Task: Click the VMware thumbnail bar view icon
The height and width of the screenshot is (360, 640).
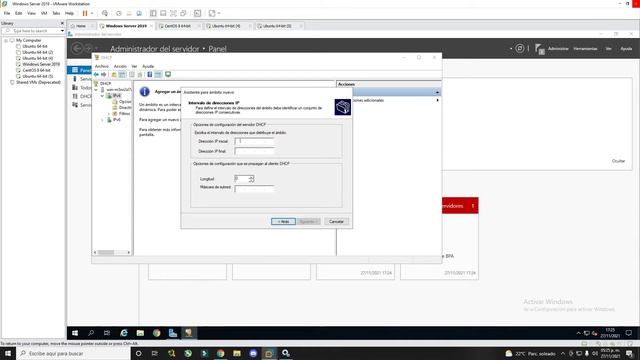Action: point(163,13)
